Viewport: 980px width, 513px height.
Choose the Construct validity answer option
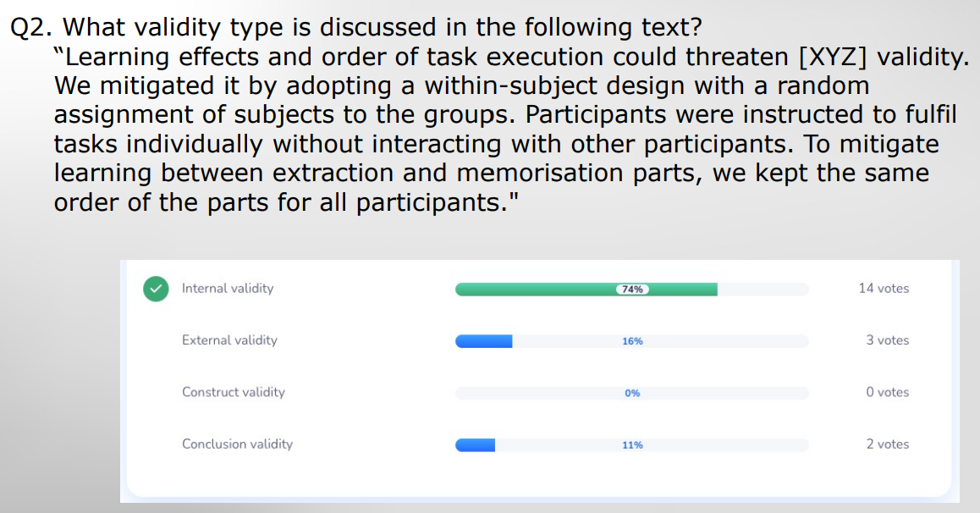coord(234,392)
